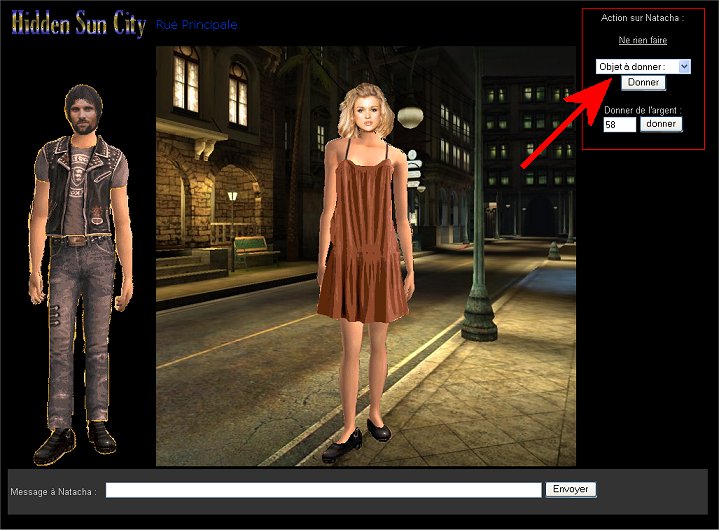
Task: Click the 'Donner' object button
Action: point(643,83)
